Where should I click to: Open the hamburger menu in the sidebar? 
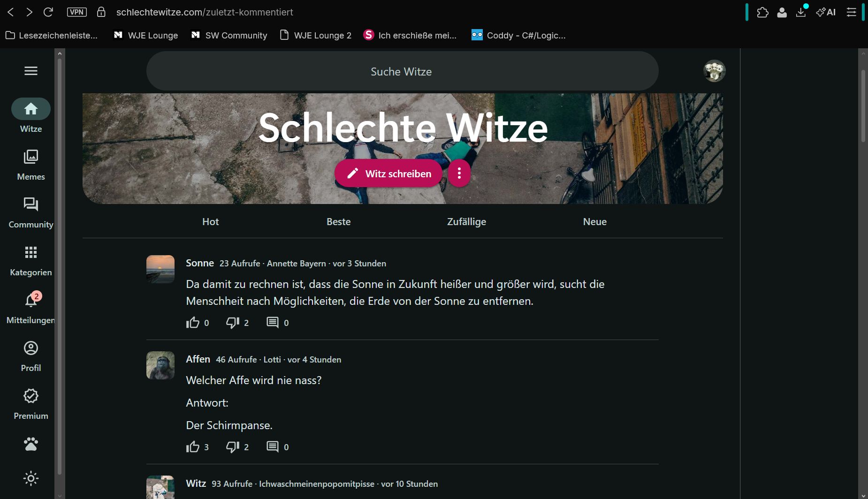[x=31, y=71]
